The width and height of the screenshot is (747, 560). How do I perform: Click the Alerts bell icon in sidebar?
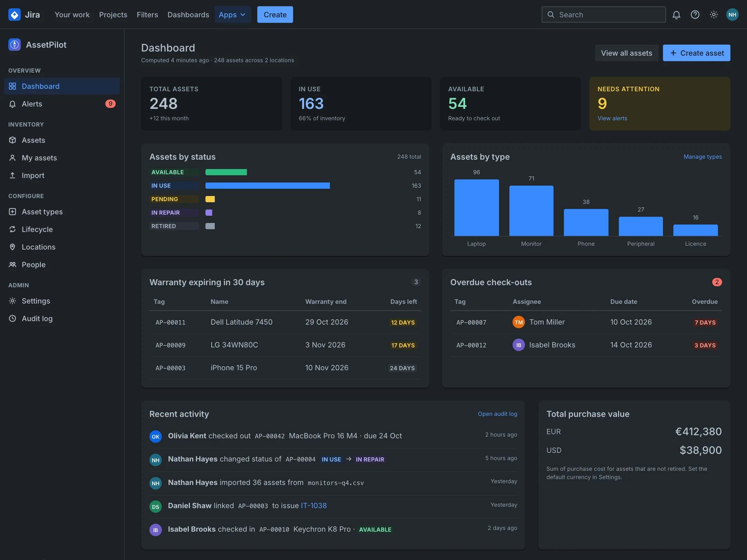(x=12, y=104)
